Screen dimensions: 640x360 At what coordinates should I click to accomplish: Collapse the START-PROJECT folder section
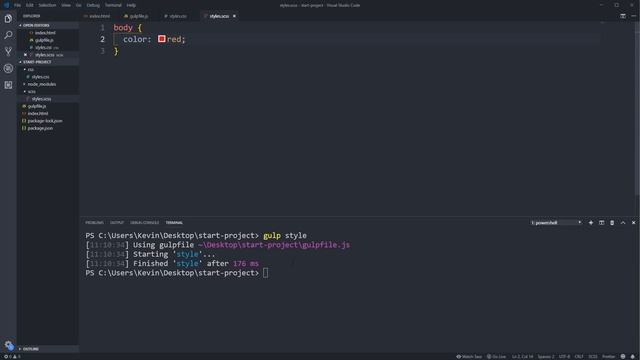tap(48, 62)
